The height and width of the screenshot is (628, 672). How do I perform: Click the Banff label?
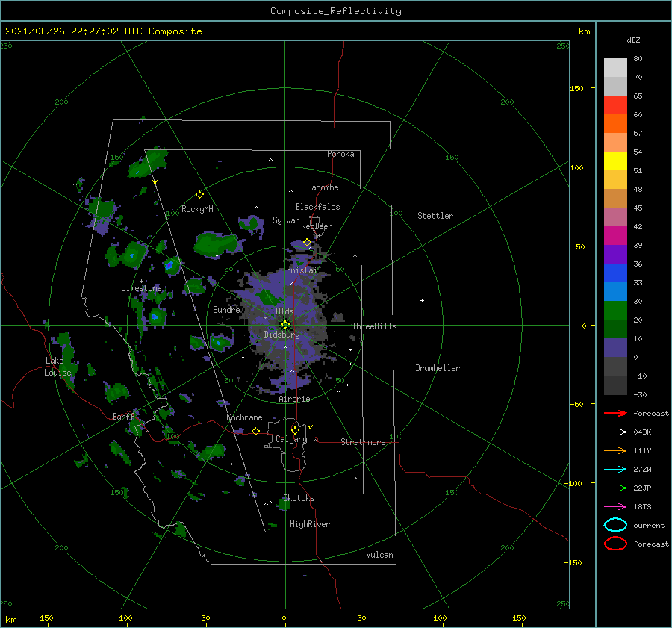123,417
